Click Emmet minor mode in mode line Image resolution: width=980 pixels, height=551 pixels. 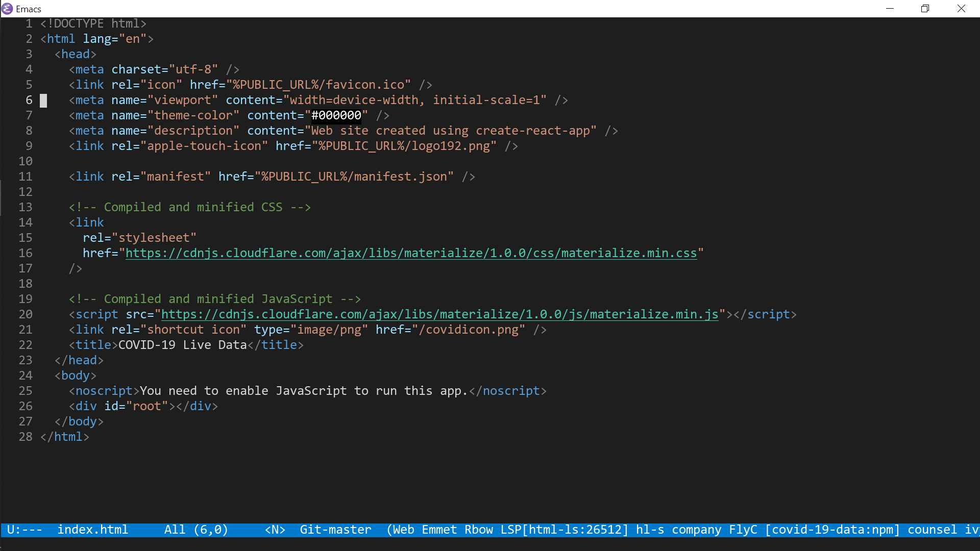click(x=439, y=530)
